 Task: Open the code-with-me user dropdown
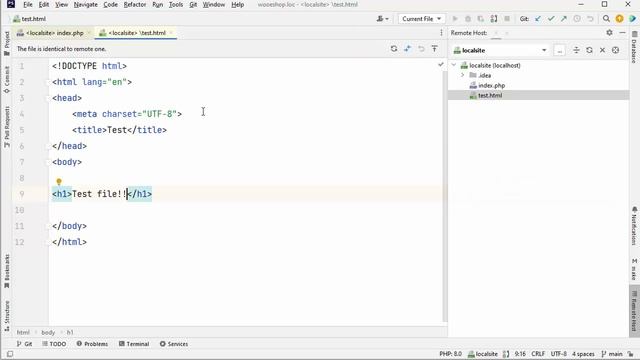coord(382,19)
